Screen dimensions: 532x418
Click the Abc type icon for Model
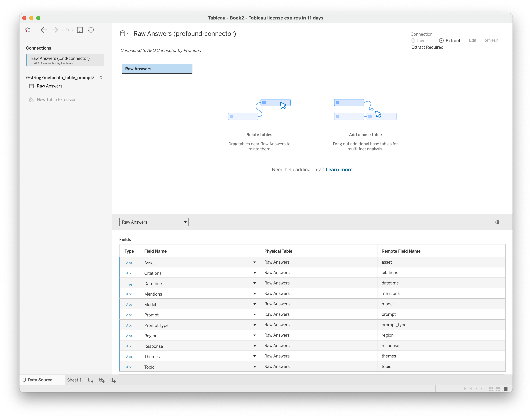point(129,304)
